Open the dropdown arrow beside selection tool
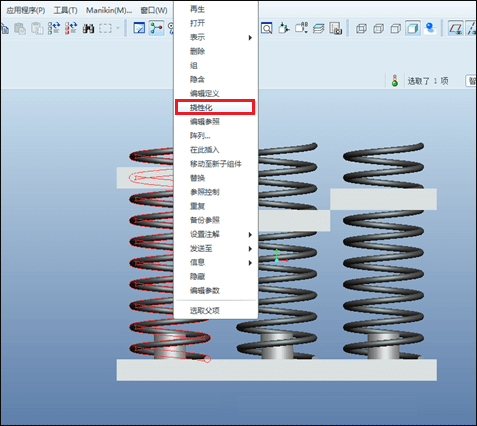The image size is (477, 426). (x=118, y=28)
